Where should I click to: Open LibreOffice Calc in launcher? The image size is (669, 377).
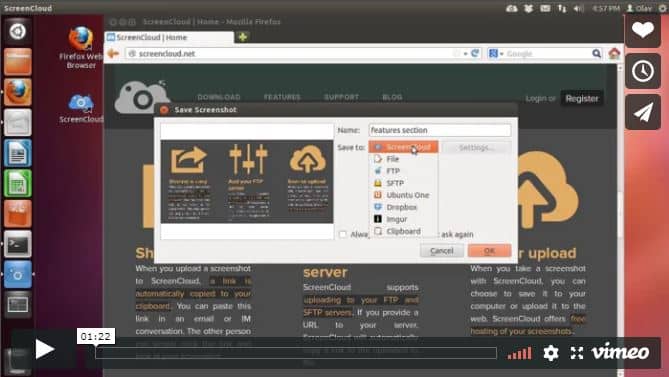(17, 183)
